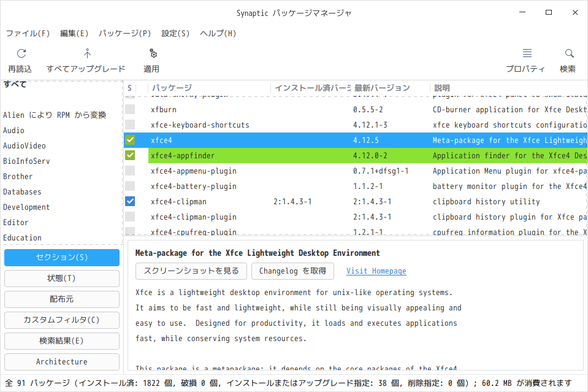
Task: Click xfce4 latest version 4.12.5
Action: (365, 140)
